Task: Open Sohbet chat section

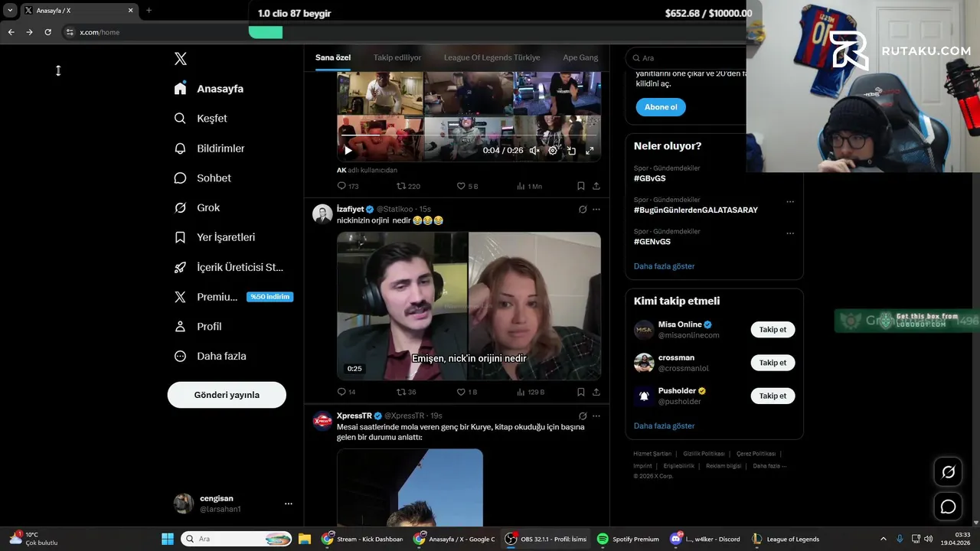Action: coord(203,178)
